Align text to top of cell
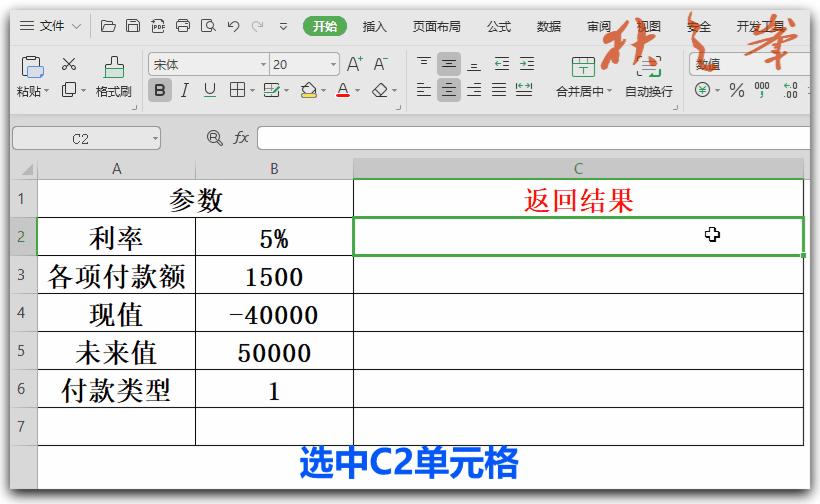The image size is (820, 504). 424,64
